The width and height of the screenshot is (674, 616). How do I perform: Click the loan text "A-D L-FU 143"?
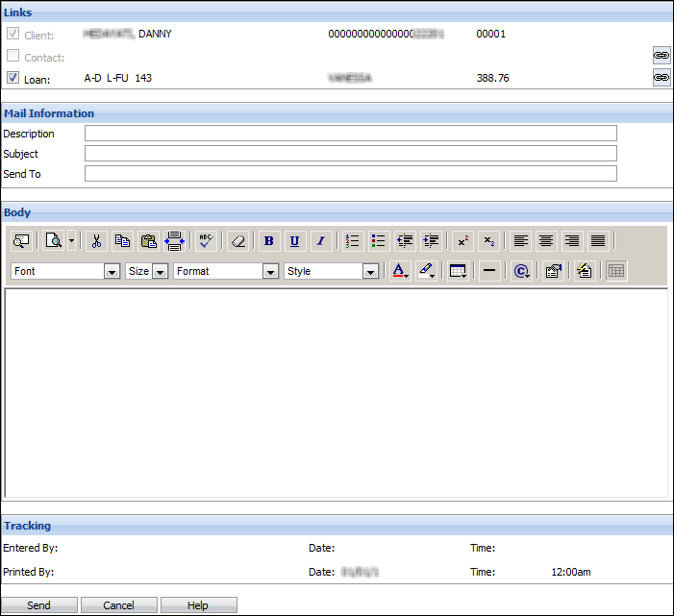(117, 78)
